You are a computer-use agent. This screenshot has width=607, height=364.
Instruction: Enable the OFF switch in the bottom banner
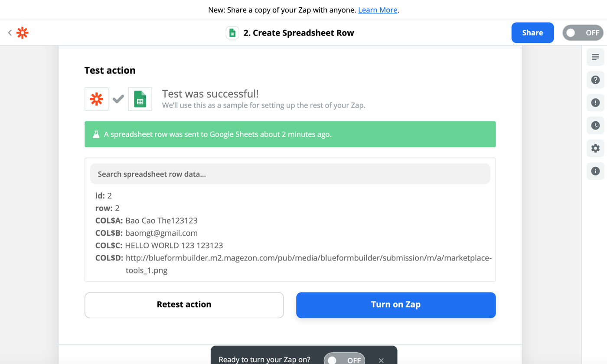click(x=344, y=359)
